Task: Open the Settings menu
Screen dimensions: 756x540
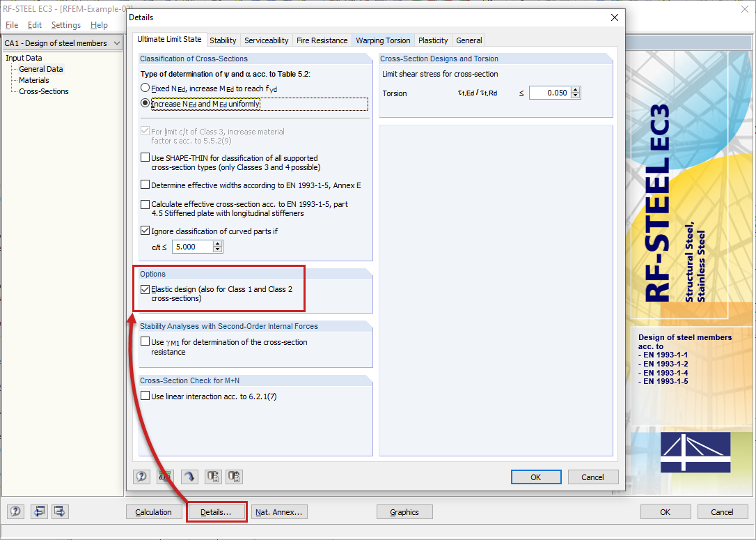Action: 66,25
